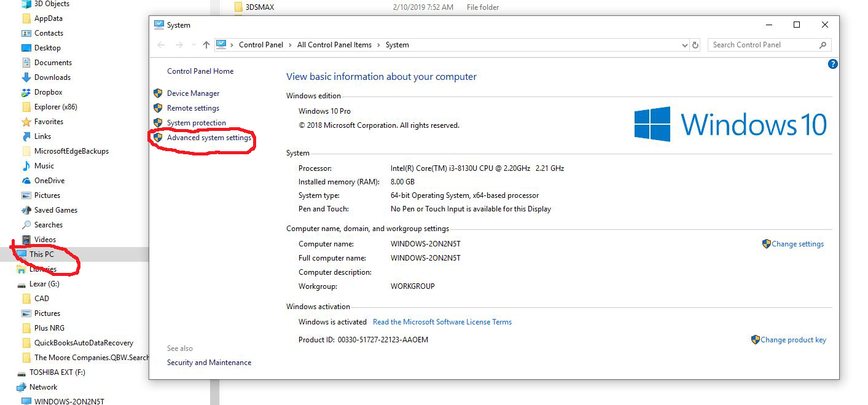
Task: Expand address bar history dropdown
Action: click(x=685, y=45)
